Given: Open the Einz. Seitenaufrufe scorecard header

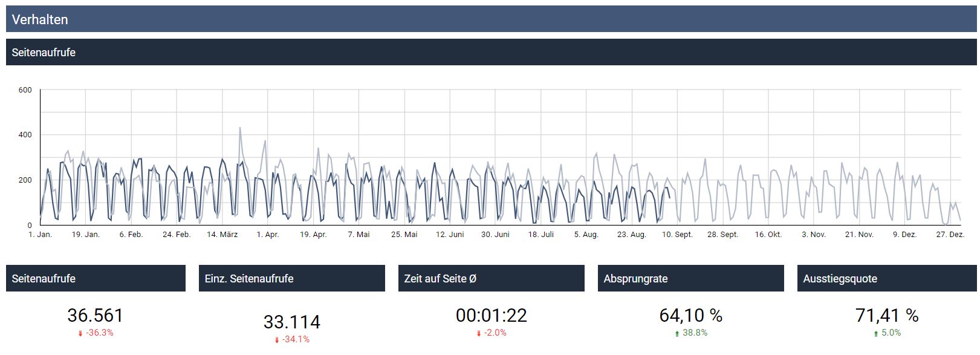Looking at the screenshot, I should 291,279.
